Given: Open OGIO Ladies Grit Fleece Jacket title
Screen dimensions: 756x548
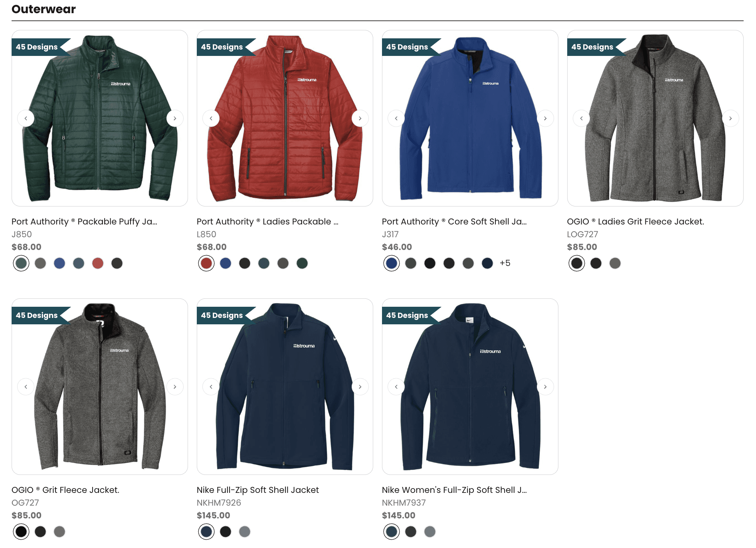Looking at the screenshot, I should [x=635, y=222].
